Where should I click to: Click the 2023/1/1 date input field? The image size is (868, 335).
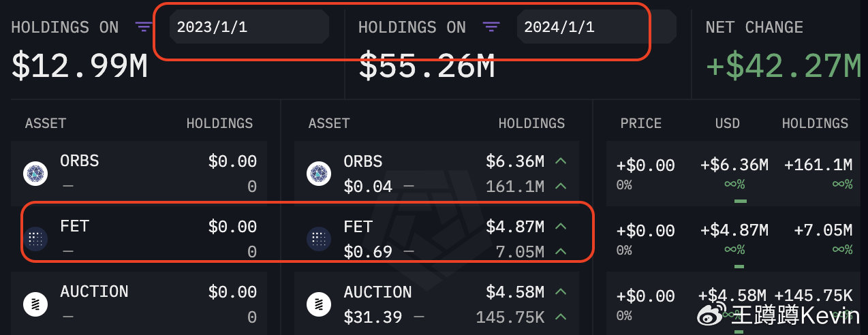[249, 27]
